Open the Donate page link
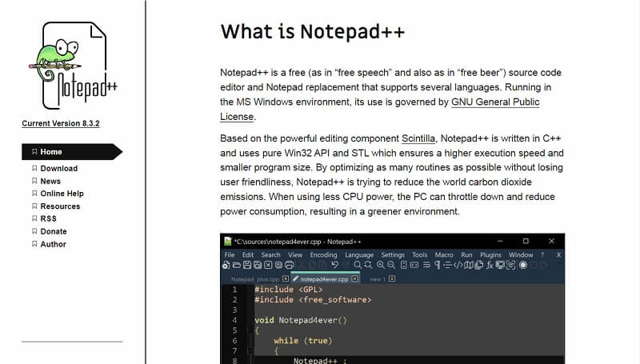The height and width of the screenshot is (364, 640). point(54,231)
